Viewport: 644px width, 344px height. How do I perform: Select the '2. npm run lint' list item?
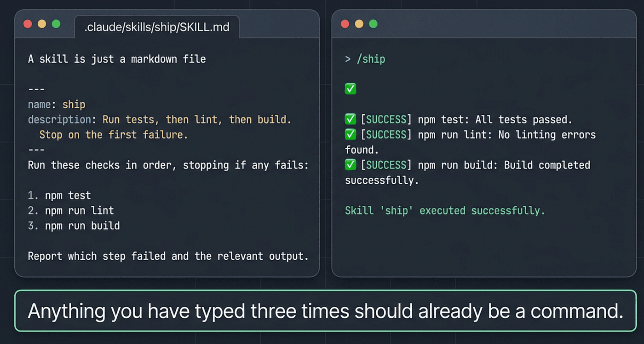(71, 210)
